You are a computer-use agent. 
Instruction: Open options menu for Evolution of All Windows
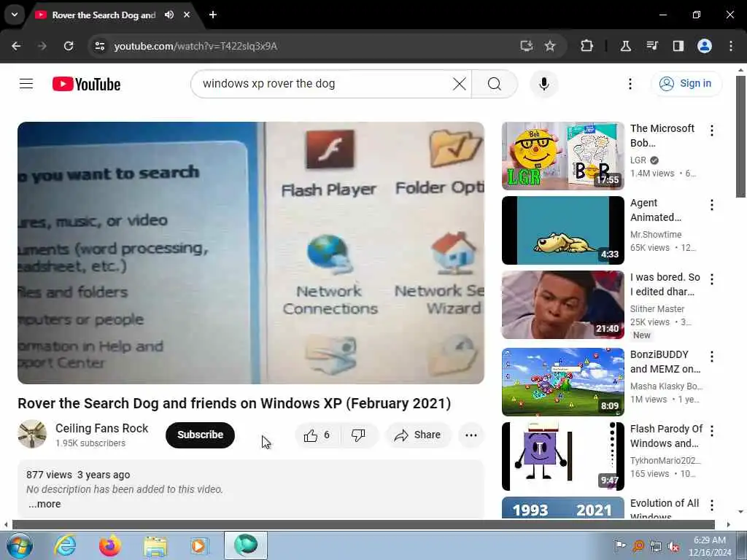[x=712, y=505]
